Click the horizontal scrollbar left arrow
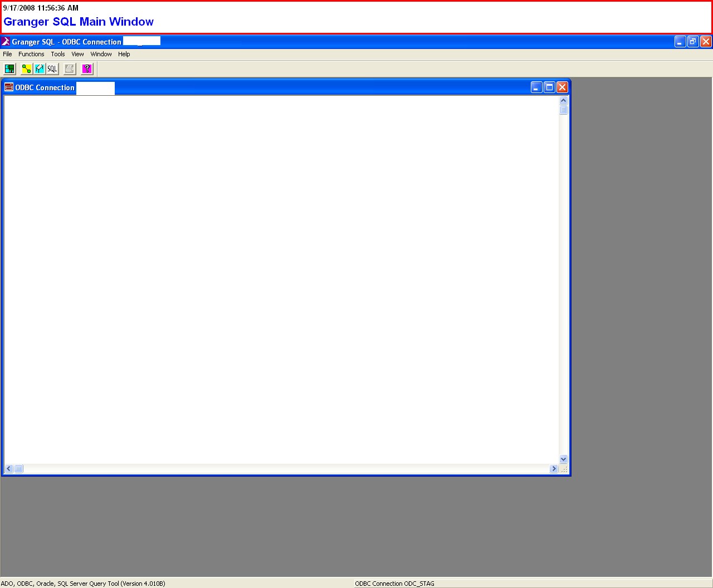 click(x=9, y=469)
